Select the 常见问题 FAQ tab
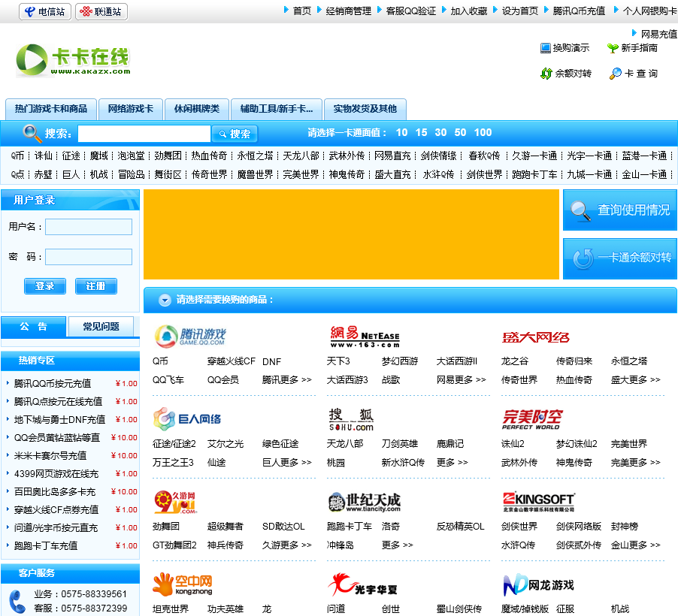 click(101, 327)
